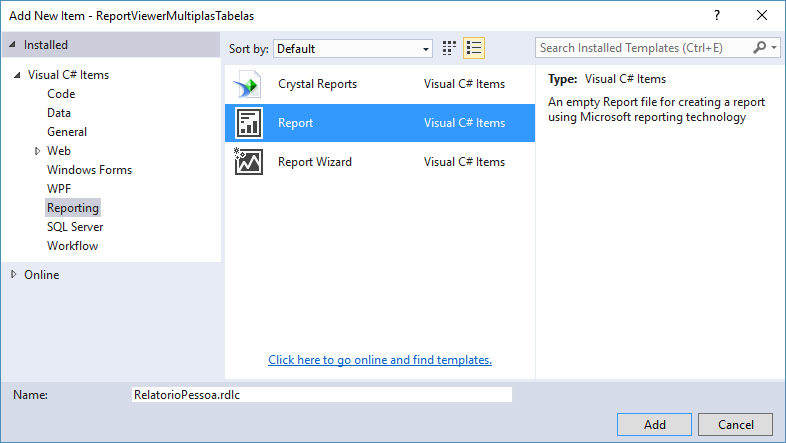The width and height of the screenshot is (786, 443).
Task: Select the Data category
Action: pos(59,113)
